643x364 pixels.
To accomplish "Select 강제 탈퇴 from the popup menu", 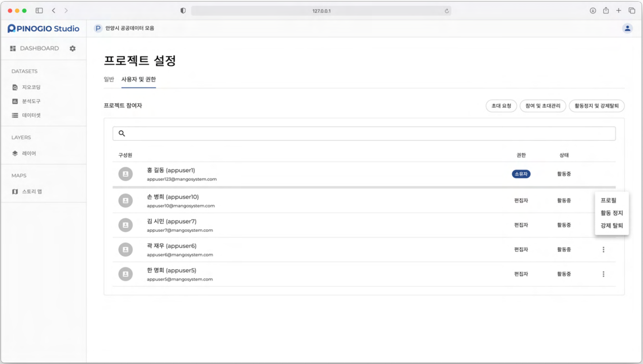I will [612, 226].
